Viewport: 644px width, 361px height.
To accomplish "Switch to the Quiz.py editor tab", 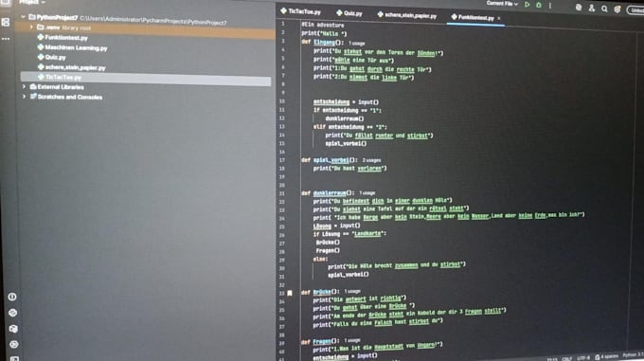I will [x=349, y=13].
